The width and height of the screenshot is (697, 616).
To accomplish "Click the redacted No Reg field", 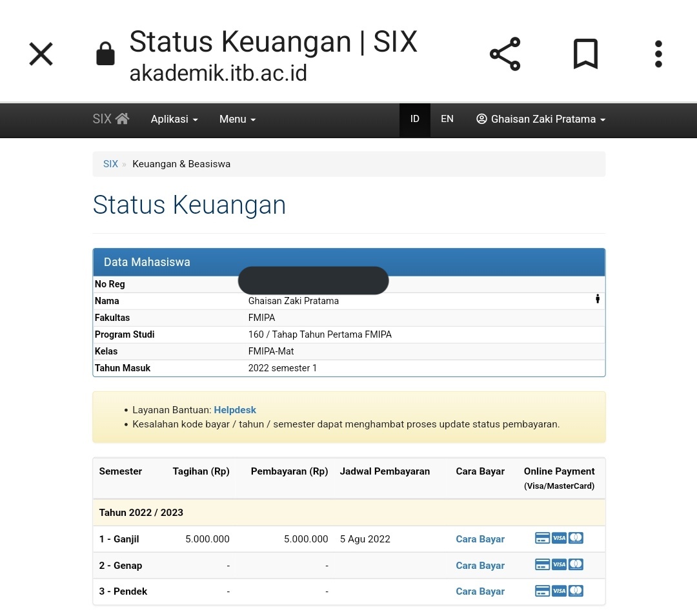I will (x=313, y=280).
